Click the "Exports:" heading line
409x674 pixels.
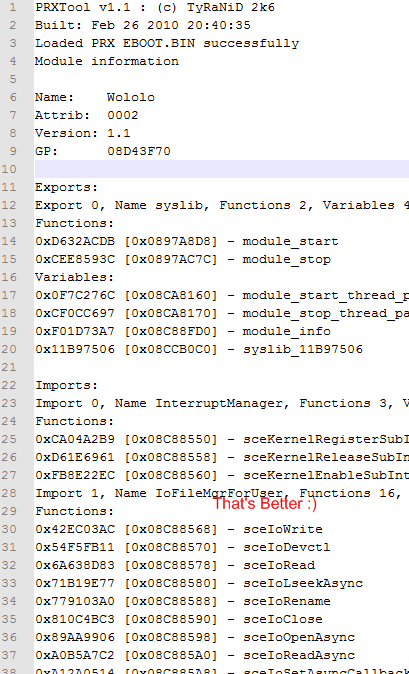[x=67, y=187]
